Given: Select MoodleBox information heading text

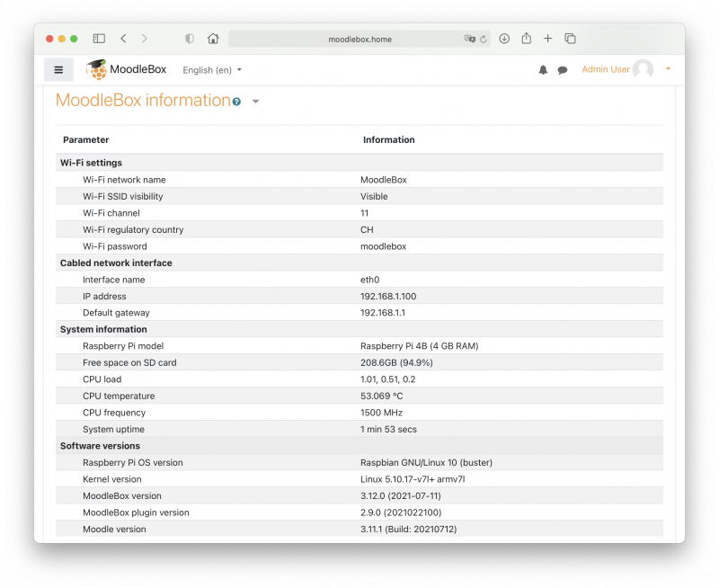Looking at the screenshot, I should [143, 100].
